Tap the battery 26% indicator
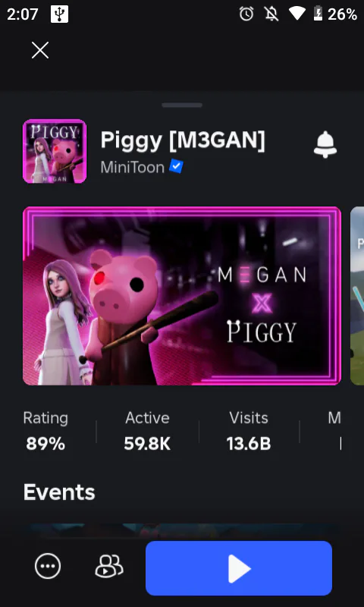 (335, 14)
